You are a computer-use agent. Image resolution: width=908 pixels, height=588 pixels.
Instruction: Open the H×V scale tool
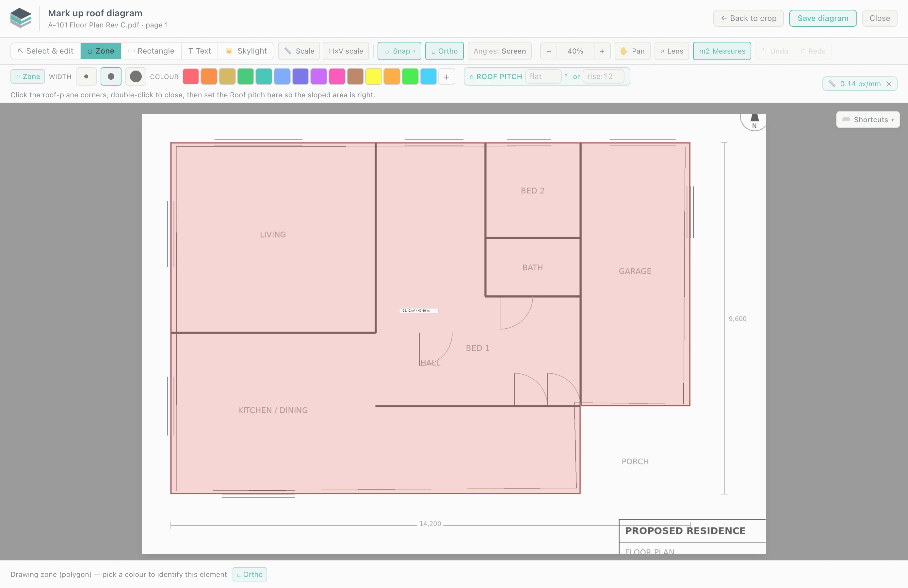pos(346,51)
